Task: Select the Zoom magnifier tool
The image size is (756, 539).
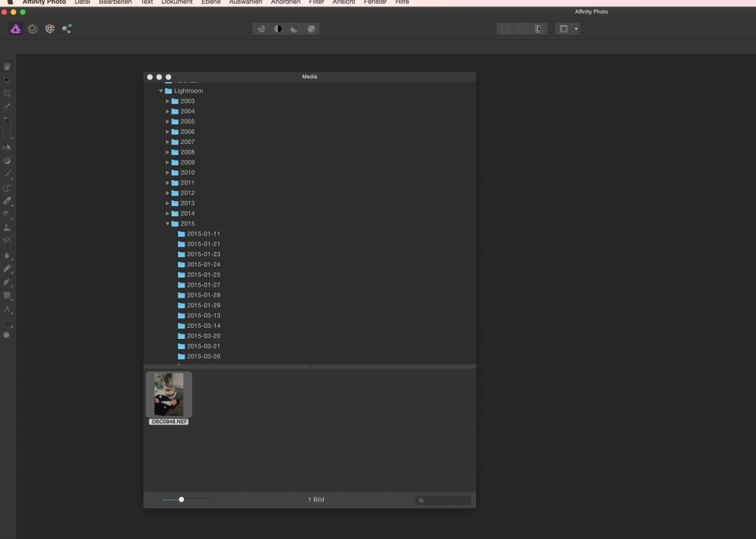Action: (7, 335)
